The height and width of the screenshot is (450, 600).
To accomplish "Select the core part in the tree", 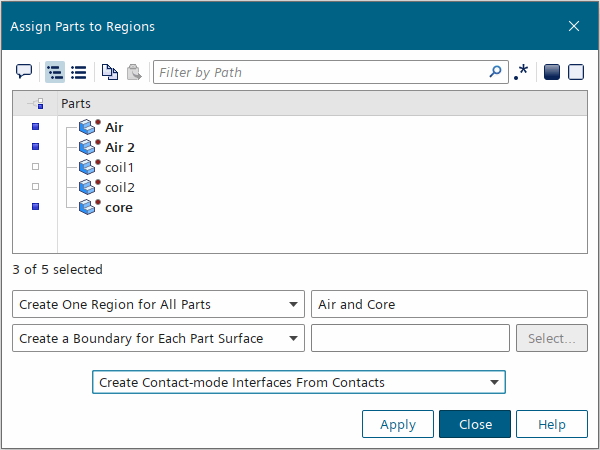I will coord(118,207).
